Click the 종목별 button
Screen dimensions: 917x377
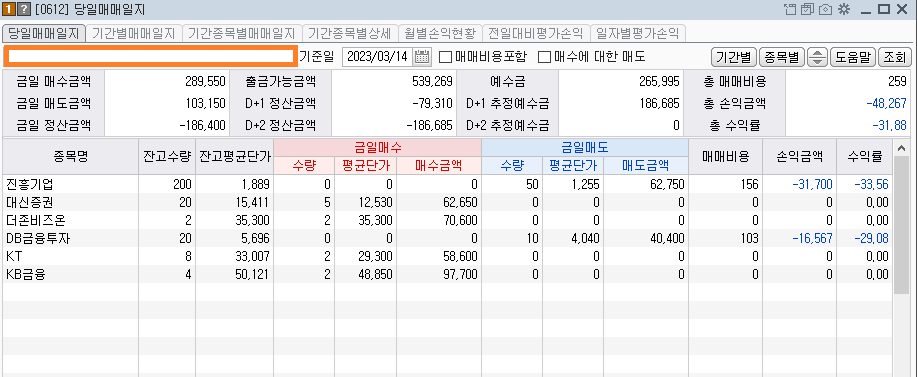click(x=781, y=57)
